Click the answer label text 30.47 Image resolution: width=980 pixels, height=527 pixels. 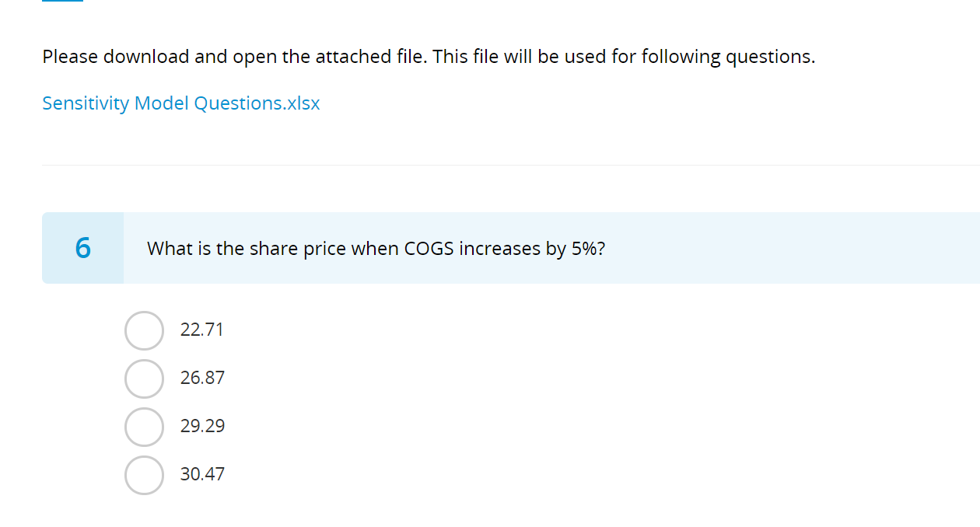click(x=202, y=474)
